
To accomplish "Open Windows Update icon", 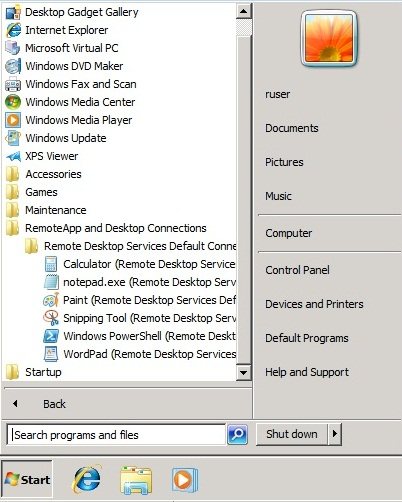I will [x=13, y=138].
